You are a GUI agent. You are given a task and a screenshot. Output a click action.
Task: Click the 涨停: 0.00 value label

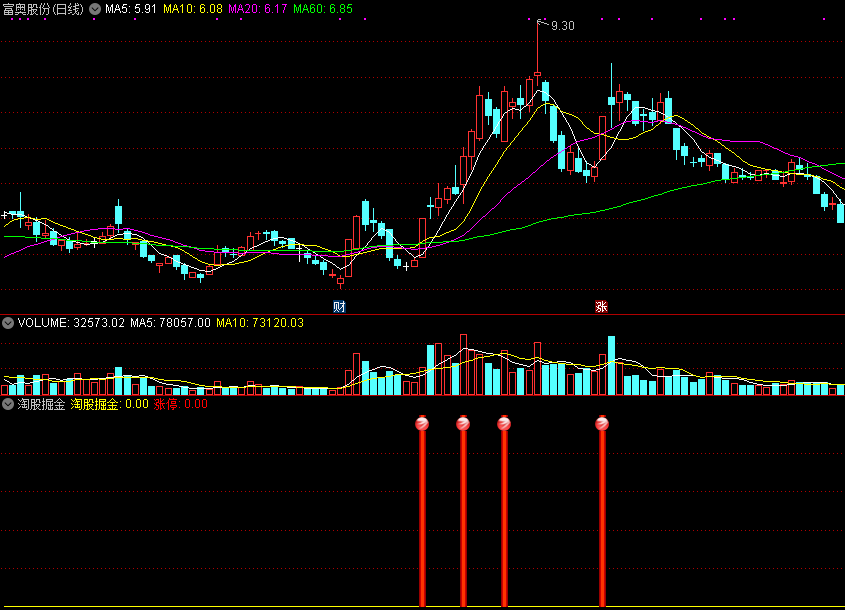(181, 404)
